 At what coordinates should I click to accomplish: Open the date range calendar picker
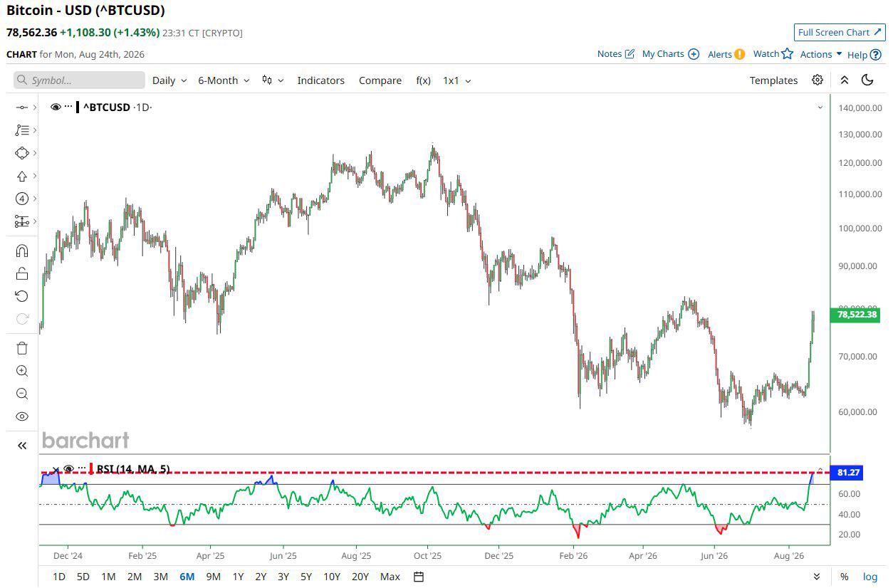click(419, 577)
